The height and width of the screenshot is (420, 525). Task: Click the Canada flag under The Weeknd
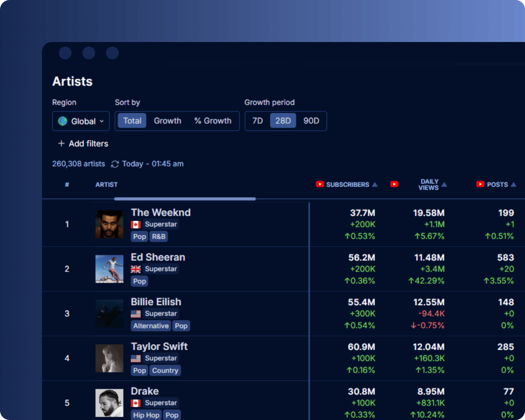[x=136, y=224]
